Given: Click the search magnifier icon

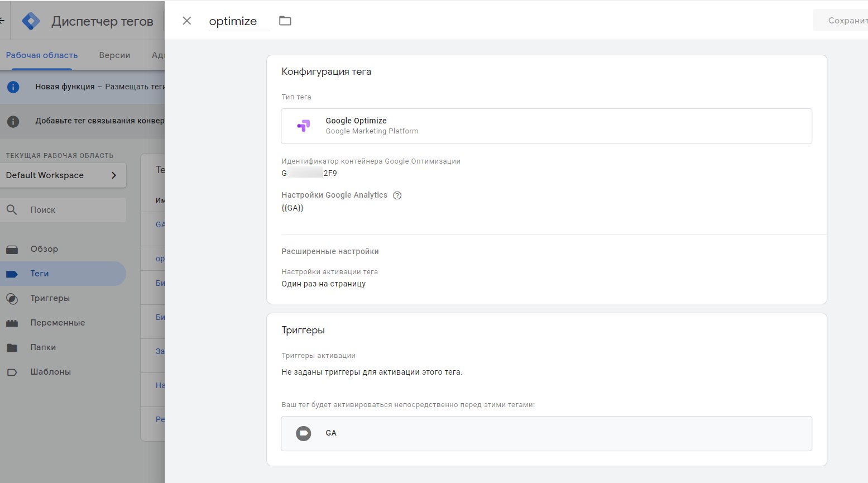Looking at the screenshot, I should pos(12,210).
